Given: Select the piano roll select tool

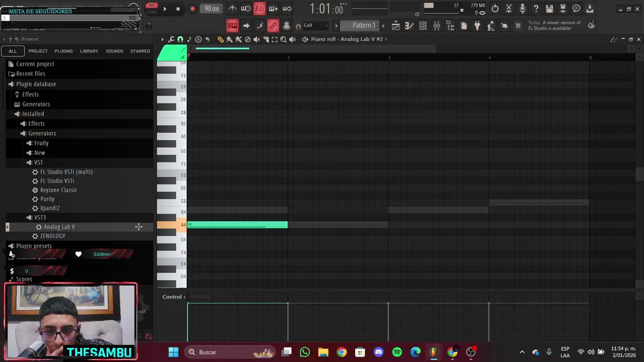Looking at the screenshot, I should point(275,39).
